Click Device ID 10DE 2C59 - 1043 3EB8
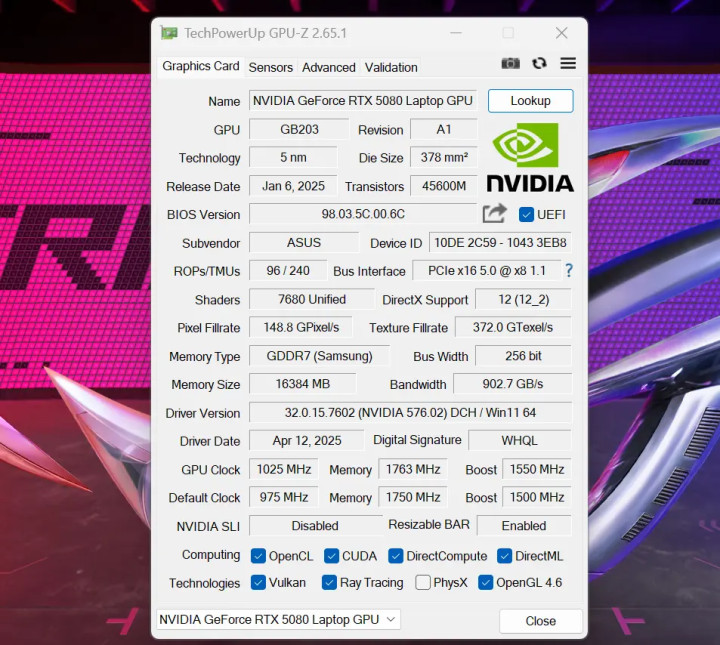Viewport: 720px width, 645px height. pos(500,242)
